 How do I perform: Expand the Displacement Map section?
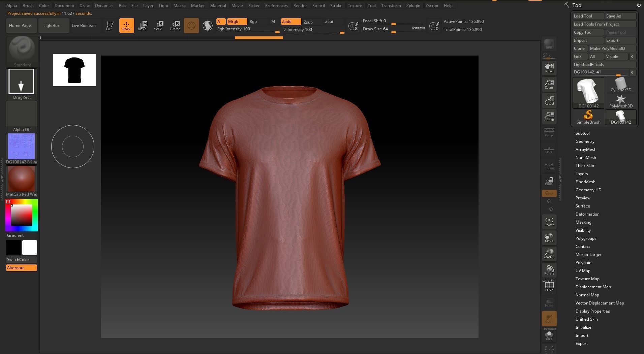(593, 287)
